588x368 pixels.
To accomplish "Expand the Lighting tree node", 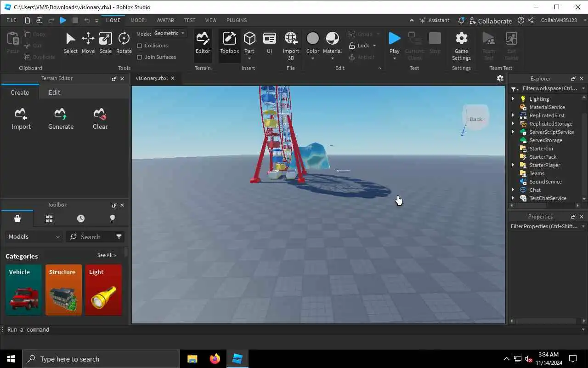I will point(513,99).
